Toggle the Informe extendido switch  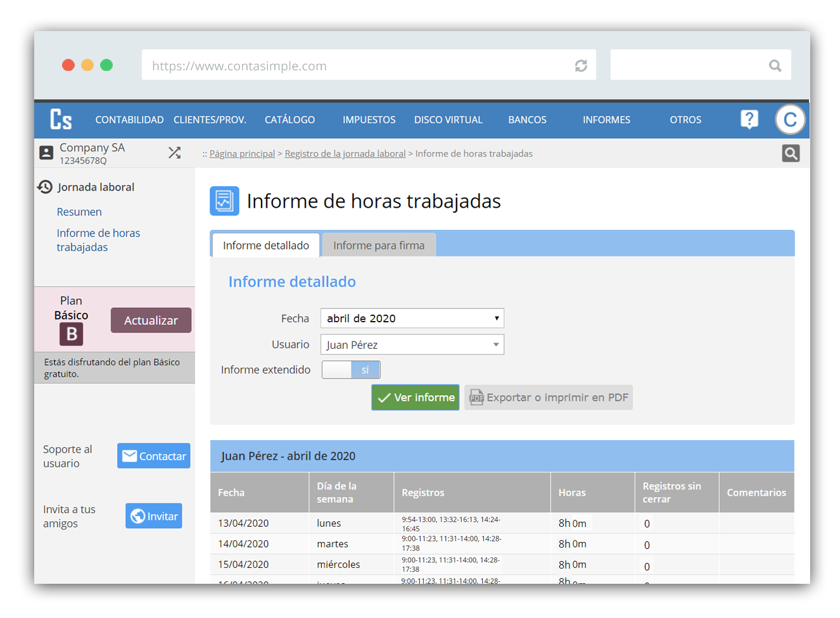click(x=351, y=370)
